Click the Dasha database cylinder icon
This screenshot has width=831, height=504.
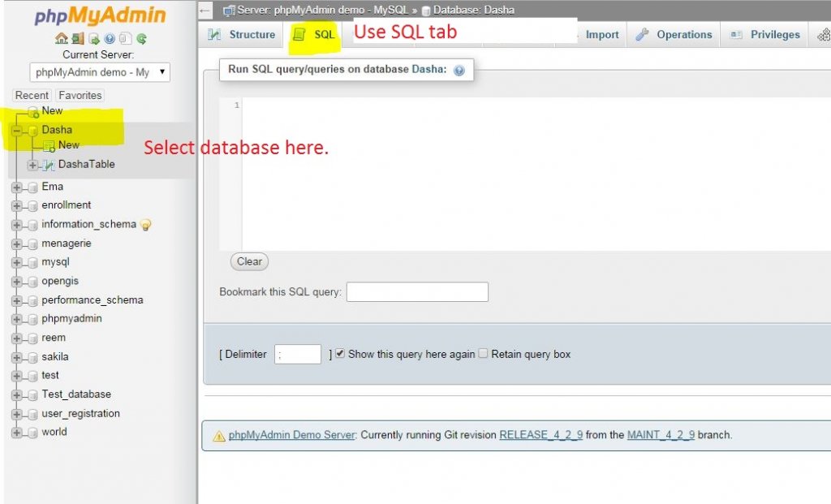[x=32, y=130]
